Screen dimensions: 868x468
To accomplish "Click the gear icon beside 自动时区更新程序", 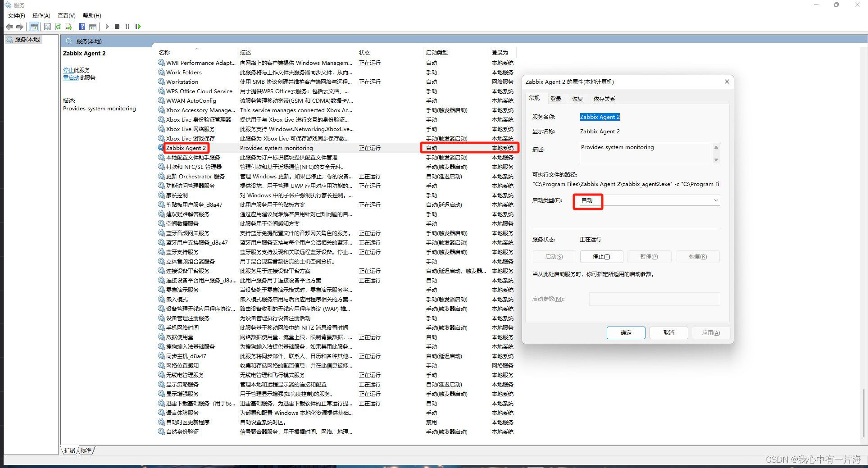I will pyautogui.click(x=161, y=422).
